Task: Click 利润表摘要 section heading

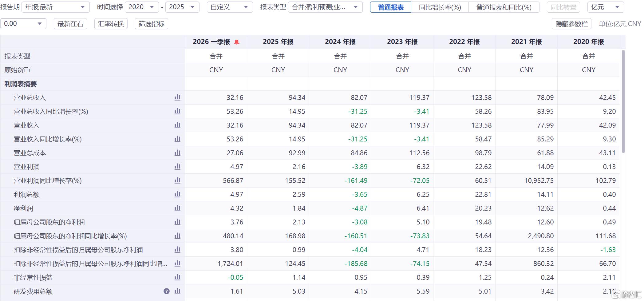Action: pos(21,84)
